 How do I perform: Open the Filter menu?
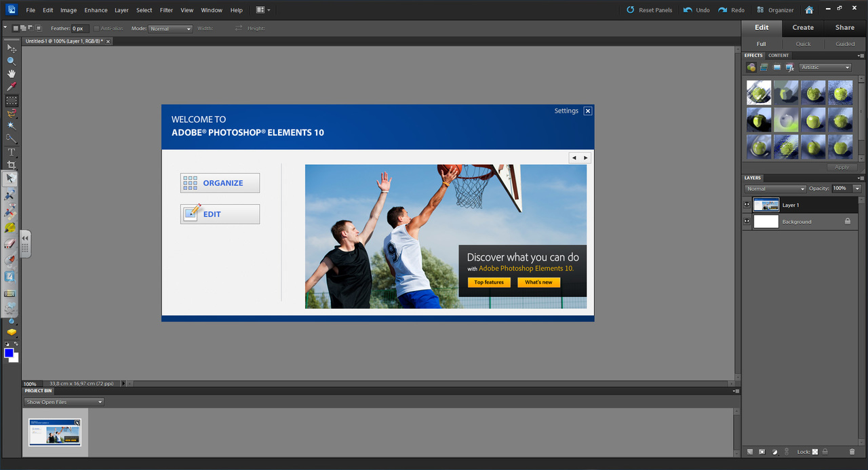pyautogui.click(x=166, y=10)
